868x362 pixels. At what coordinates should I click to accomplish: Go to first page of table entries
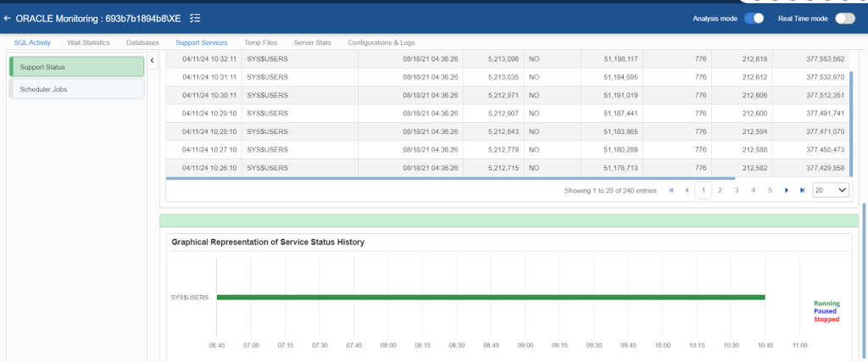coord(671,191)
